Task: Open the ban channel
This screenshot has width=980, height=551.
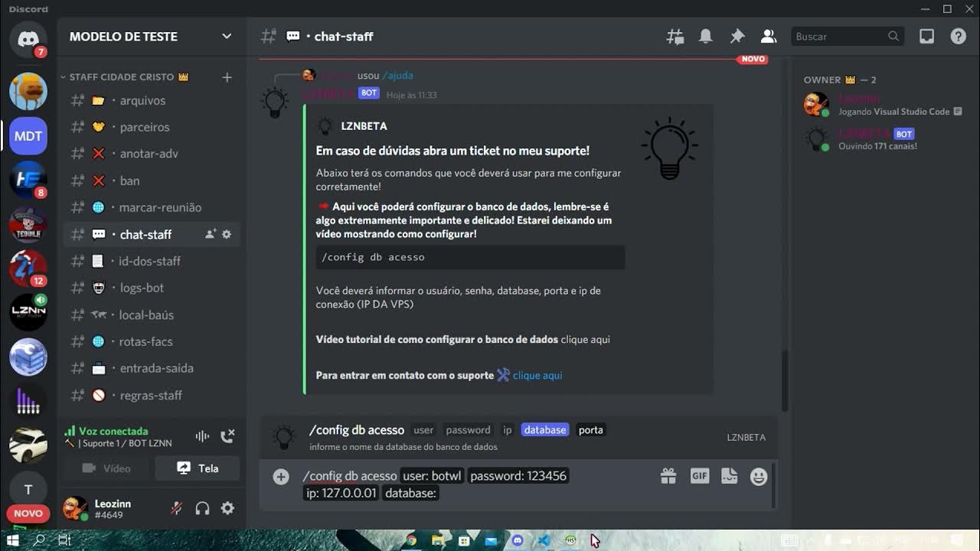Action: 152,181
